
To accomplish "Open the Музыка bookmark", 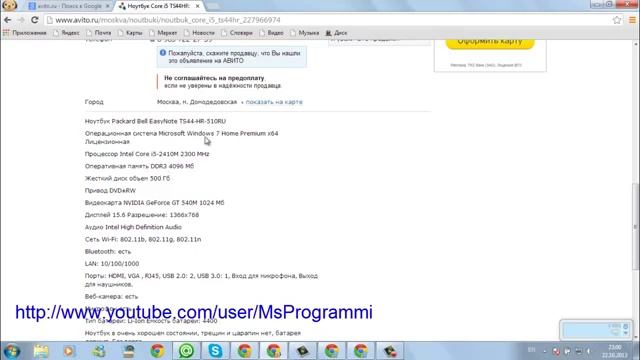I will click(304, 33).
